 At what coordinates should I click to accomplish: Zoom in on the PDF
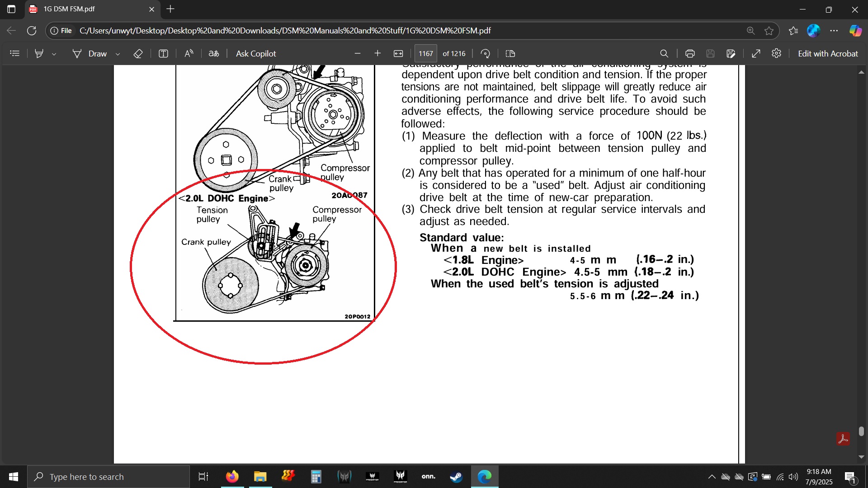(378, 53)
